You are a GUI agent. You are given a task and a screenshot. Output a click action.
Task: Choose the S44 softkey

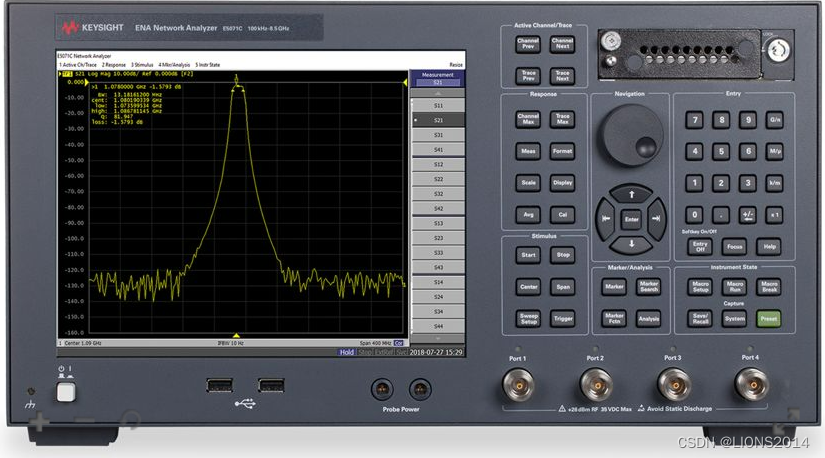(x=438, y=326)
